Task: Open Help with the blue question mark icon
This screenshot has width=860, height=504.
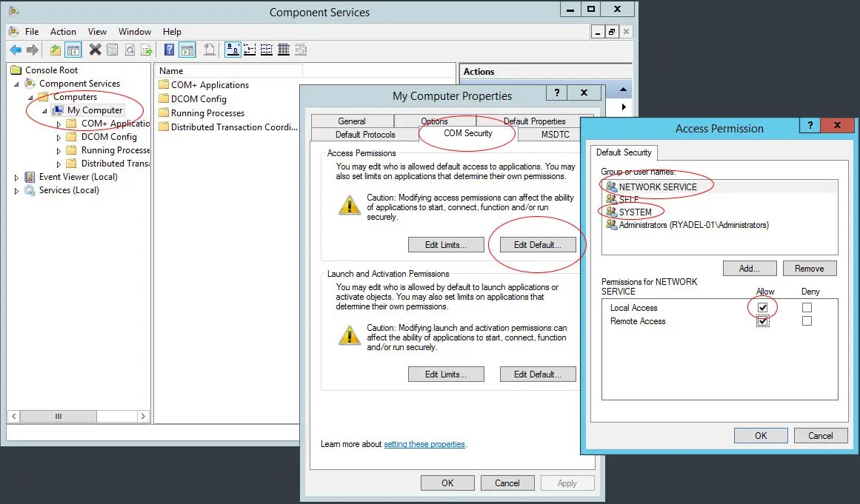Action: point(169,49)
